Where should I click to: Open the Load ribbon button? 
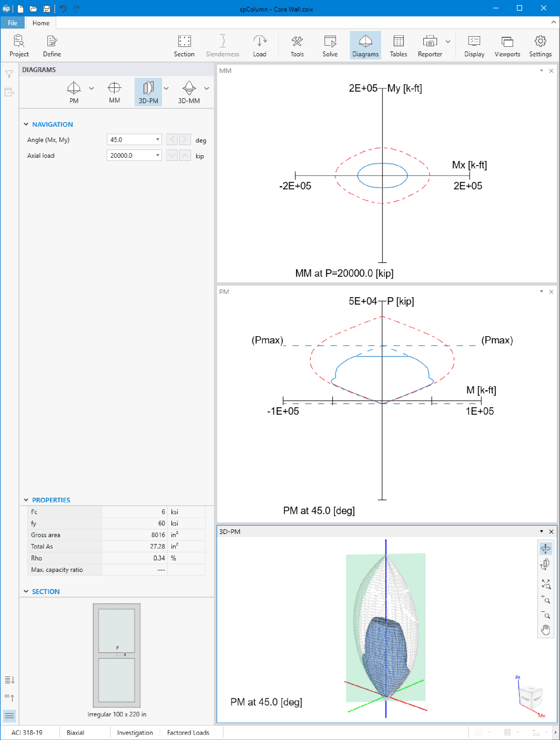pos(259,45)
